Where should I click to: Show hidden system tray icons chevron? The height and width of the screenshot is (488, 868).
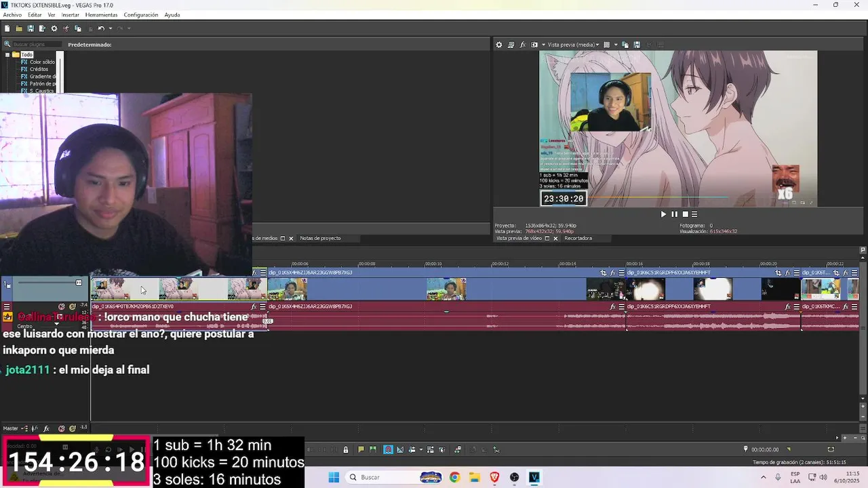(763, 477)
